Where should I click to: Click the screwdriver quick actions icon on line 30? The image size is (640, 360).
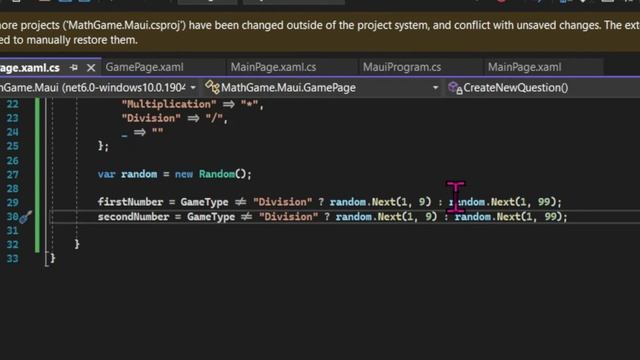pos(25,217)
